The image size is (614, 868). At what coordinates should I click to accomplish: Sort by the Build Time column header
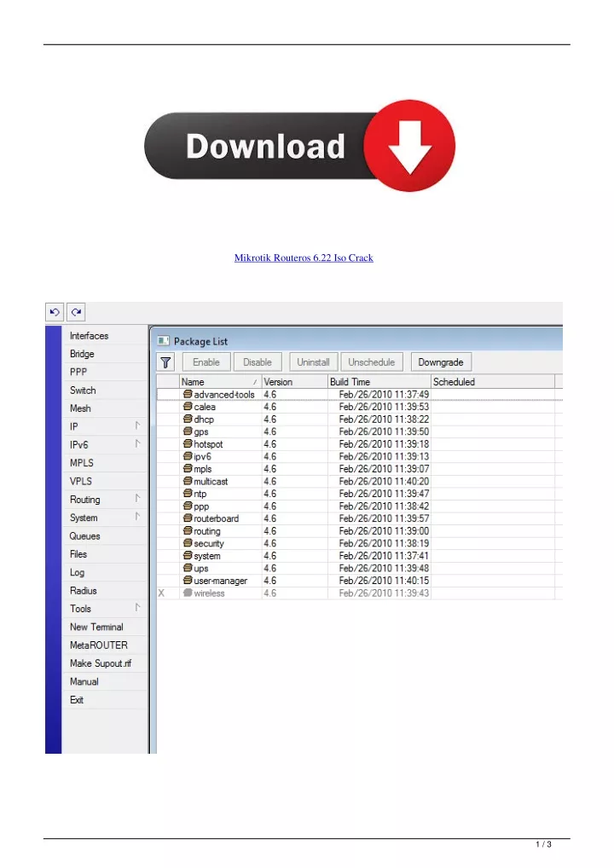[379, 381]
